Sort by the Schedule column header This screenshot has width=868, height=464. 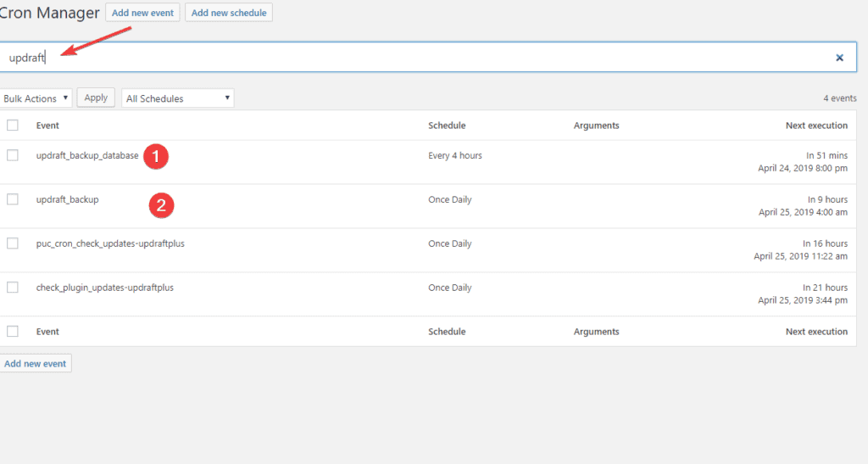click(x=447, y=126)
